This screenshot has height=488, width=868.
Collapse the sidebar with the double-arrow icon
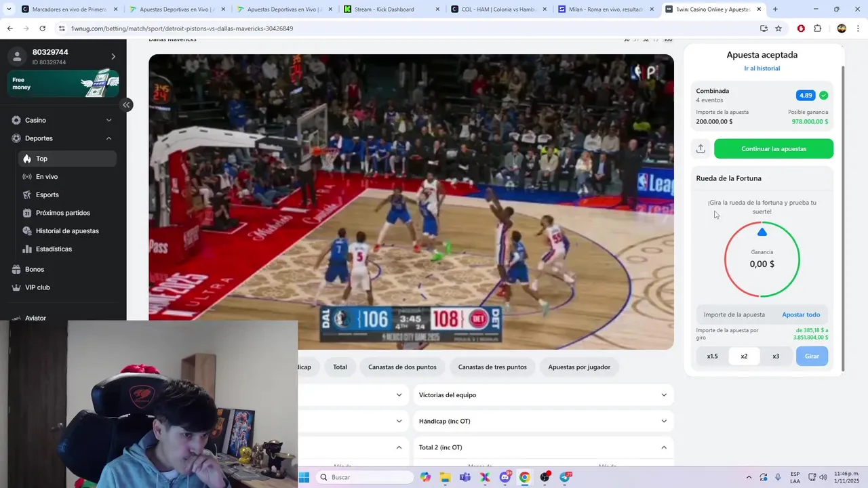click(x=126, y=104)
